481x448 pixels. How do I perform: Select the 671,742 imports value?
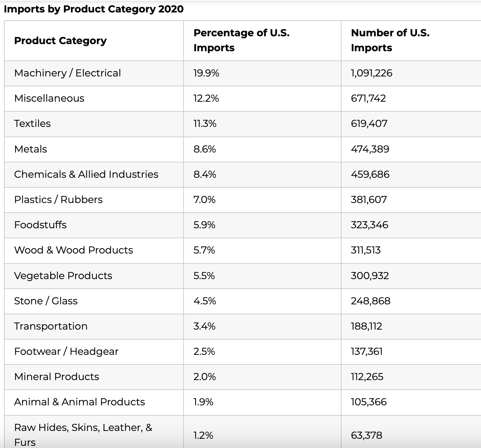click(368, 98)
